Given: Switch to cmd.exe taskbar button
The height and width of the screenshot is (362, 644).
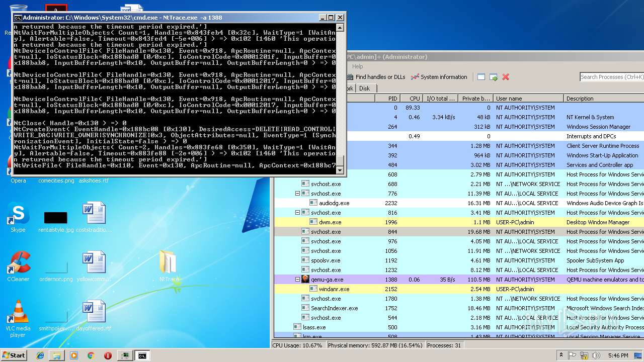Looking at the screenshot, I should [x=142, y=355].
